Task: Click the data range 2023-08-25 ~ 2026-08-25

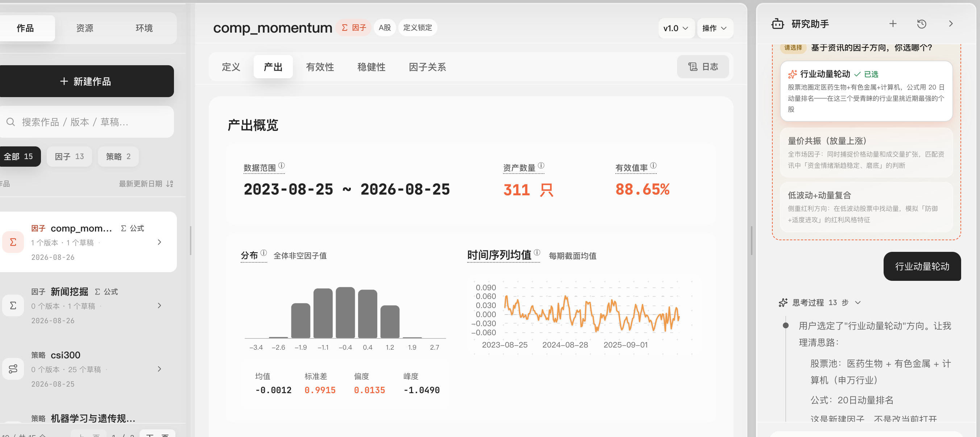Action: (346, 190)
